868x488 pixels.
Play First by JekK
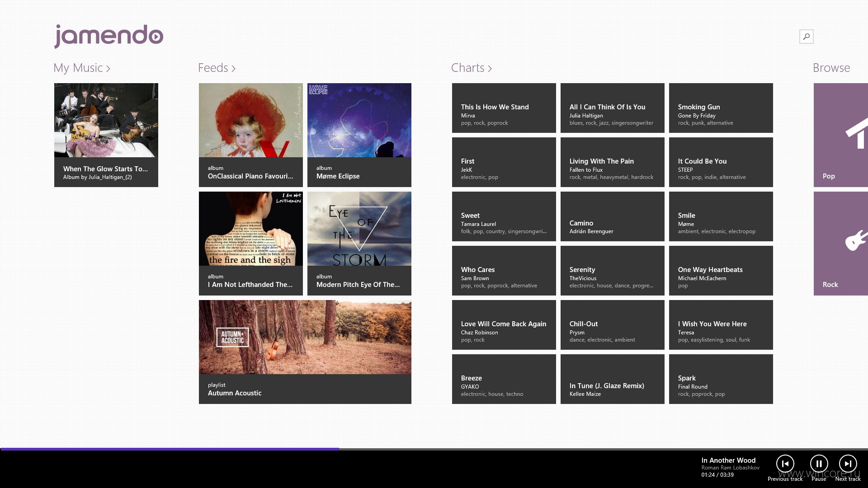coord(504,162)
